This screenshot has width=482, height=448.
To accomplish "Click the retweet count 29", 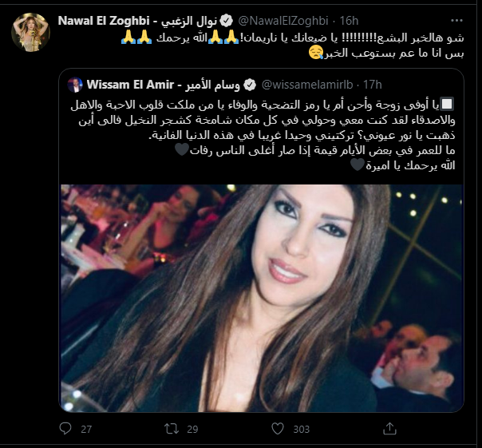I will (x=192, y=429).
